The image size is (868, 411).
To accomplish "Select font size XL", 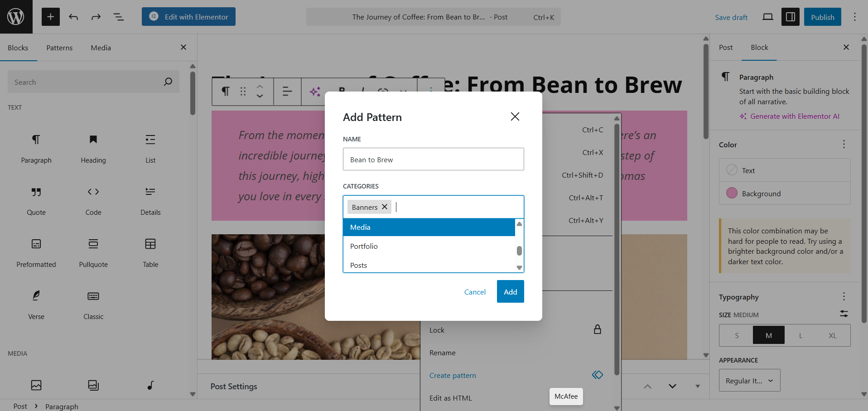I will tap(832, 335).
